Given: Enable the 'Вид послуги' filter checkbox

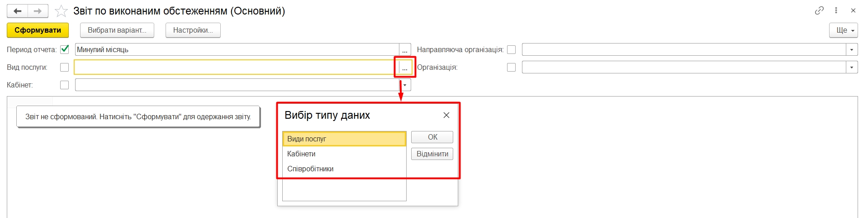Looking at the screenshot, I should coord(65,67).
